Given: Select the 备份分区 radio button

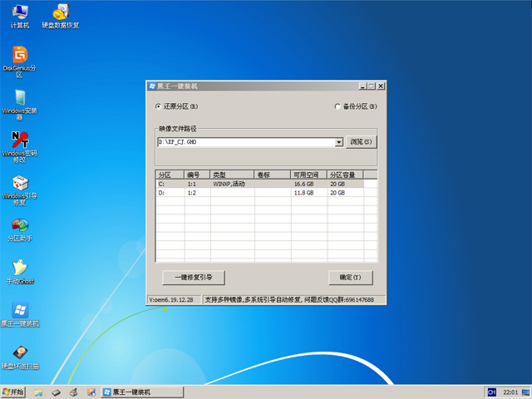Looking at the screenshot, I should coord(337,106).
